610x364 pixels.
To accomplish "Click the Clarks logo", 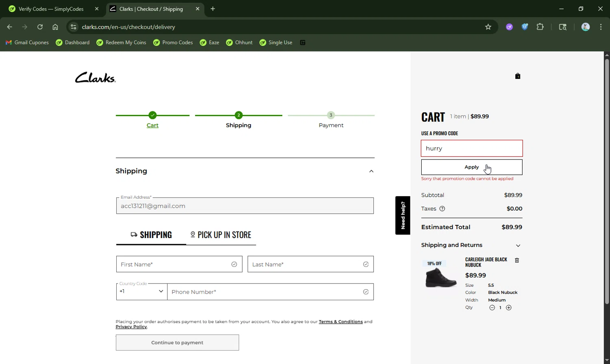I will 96,77.
